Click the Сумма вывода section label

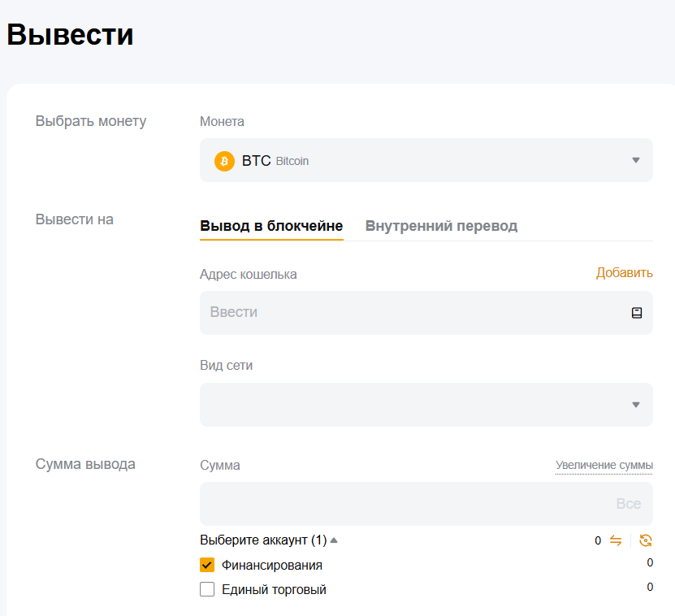coord(85,464)
